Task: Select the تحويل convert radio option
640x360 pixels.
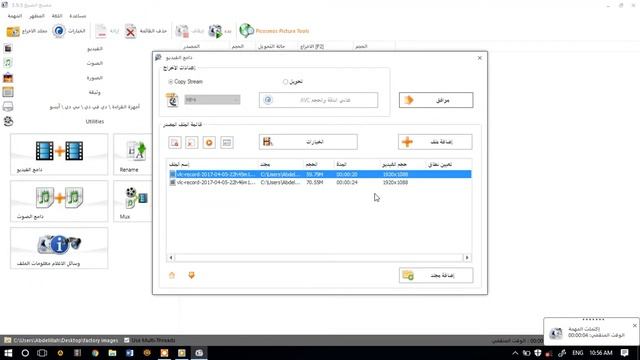Action: click(x=285, y=82)
